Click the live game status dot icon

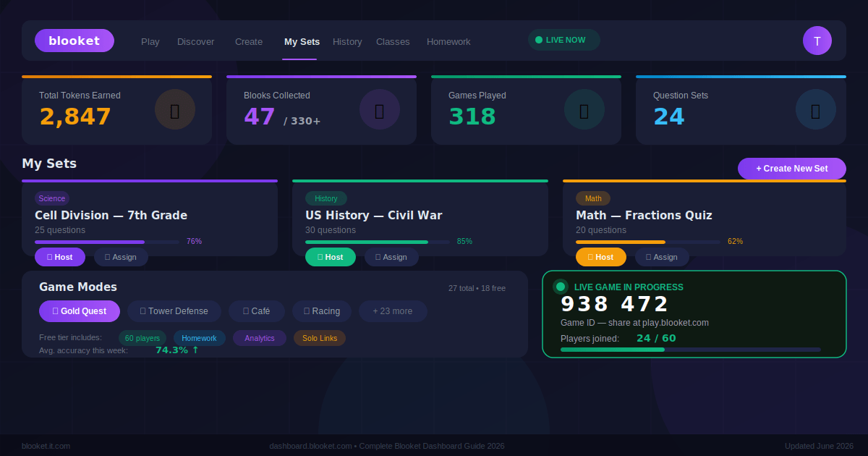coord(561,287)
